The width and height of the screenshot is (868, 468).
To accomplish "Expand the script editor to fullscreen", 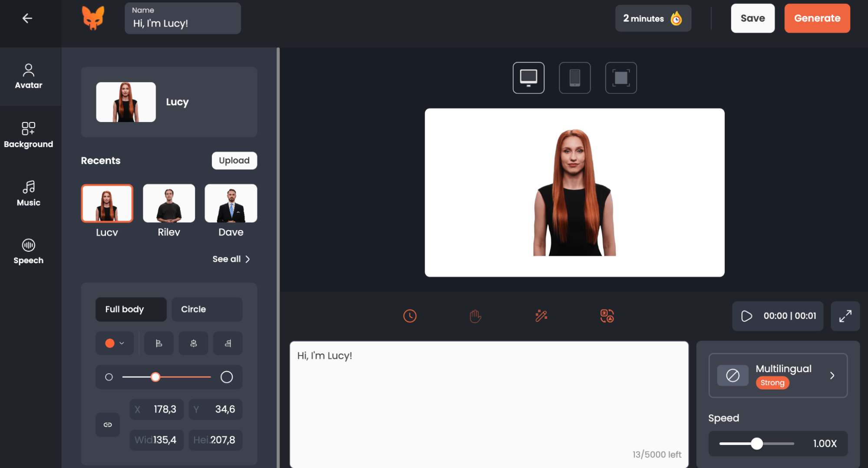I will (845, 316).
